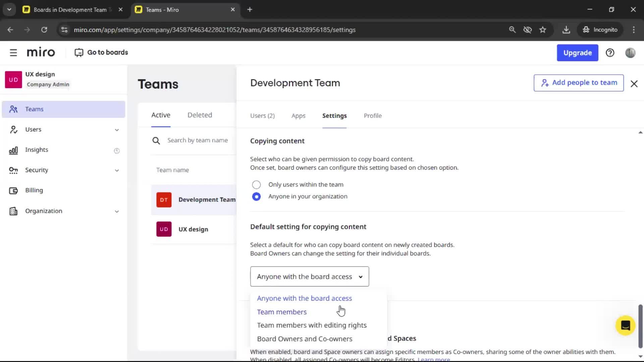Click the Go to boards icon
Viewport: 644px width, 362px height.
[x=79, y=53]
